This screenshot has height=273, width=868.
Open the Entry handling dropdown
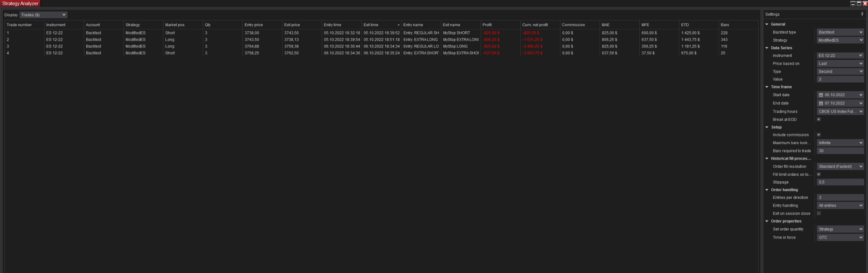[840, 206]
